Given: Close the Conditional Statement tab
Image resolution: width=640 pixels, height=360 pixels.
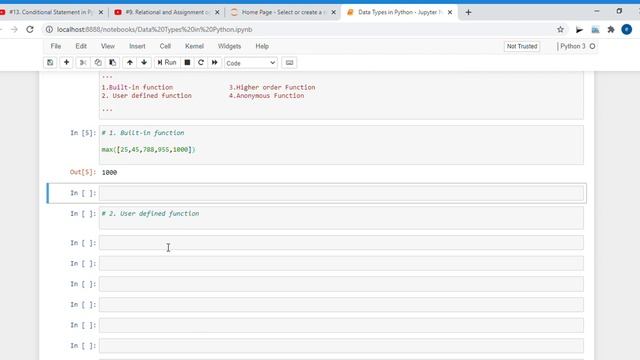Looking at the screenshot, I should pos(101,12).
